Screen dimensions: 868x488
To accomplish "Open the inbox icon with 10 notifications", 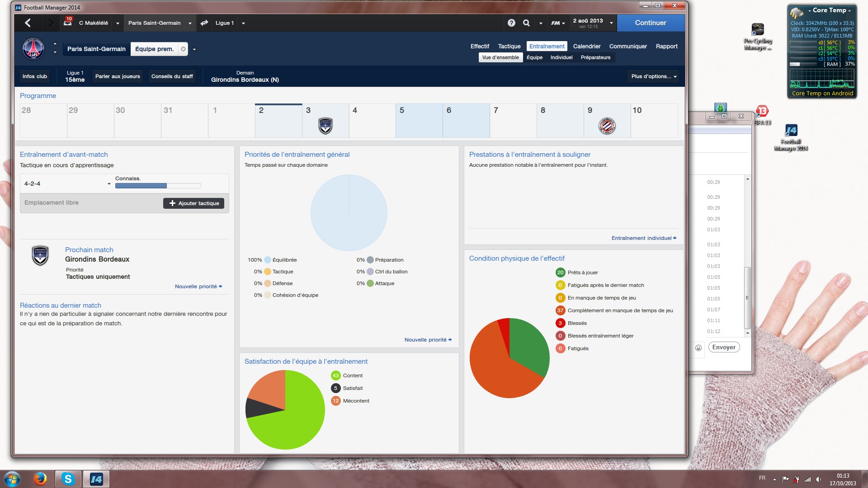I will click(68, 22).
